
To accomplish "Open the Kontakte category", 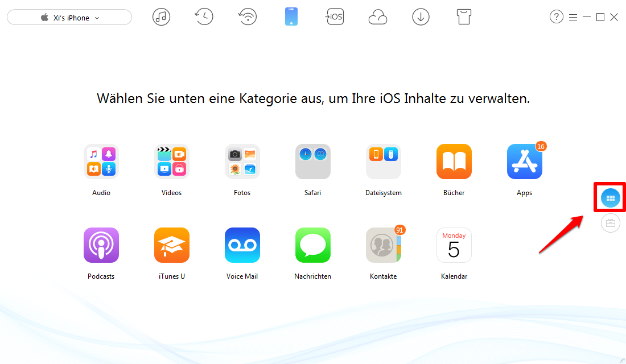I will click(x=383, y=245).
